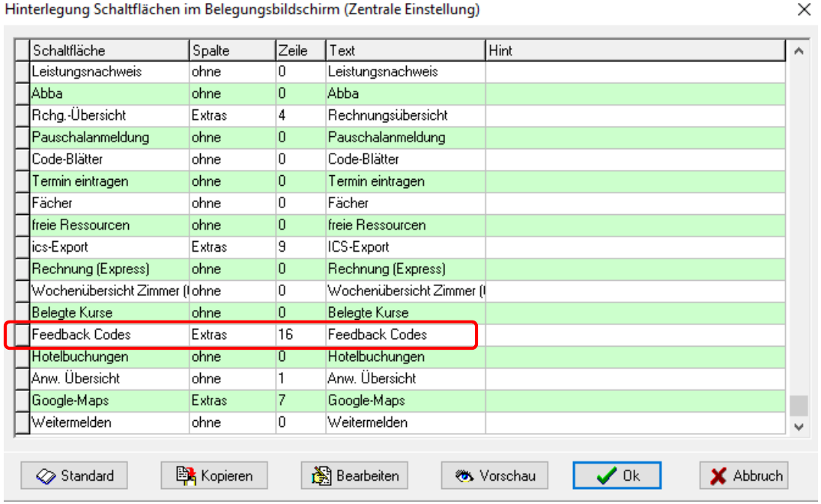
Task: Click the row selector beside Feedback Codes
Action: 22,335
